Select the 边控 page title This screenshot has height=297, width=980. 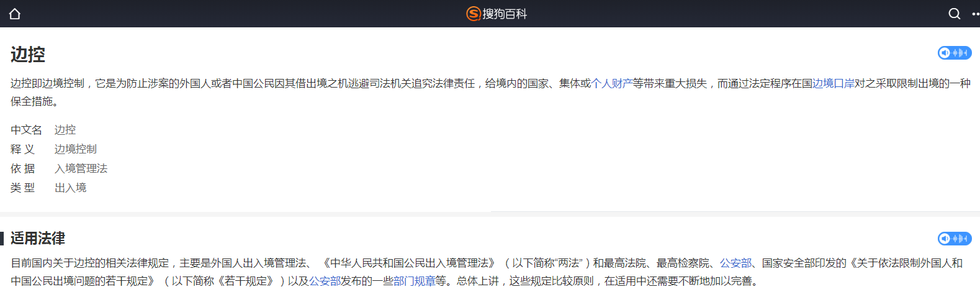(28, 55)
